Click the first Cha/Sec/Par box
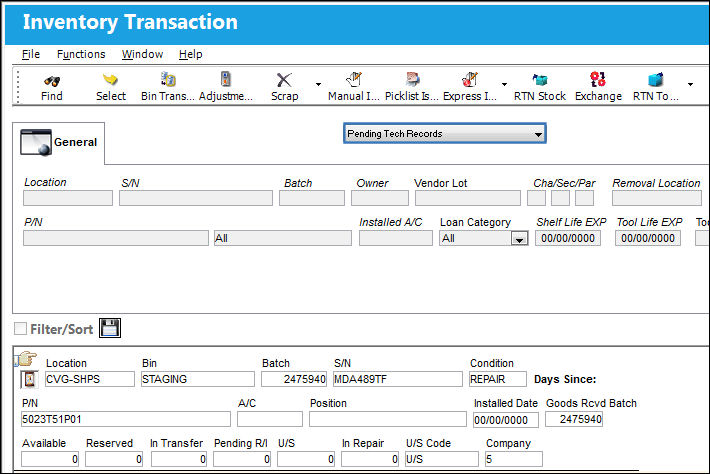The width and height of the screenshot is (710, 474). pos(537,198)
